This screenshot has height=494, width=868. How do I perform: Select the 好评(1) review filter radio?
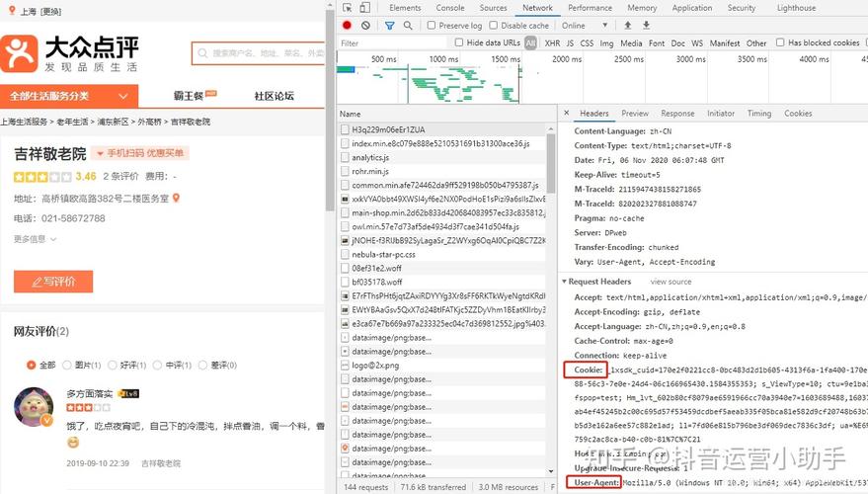pos(113,365)
